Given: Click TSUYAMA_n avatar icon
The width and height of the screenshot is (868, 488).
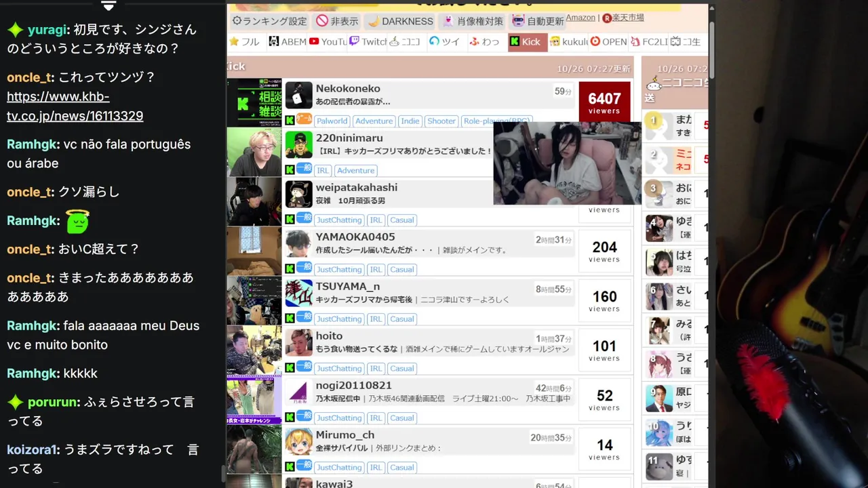Looking at the screenshot, I should click(298, 293).
